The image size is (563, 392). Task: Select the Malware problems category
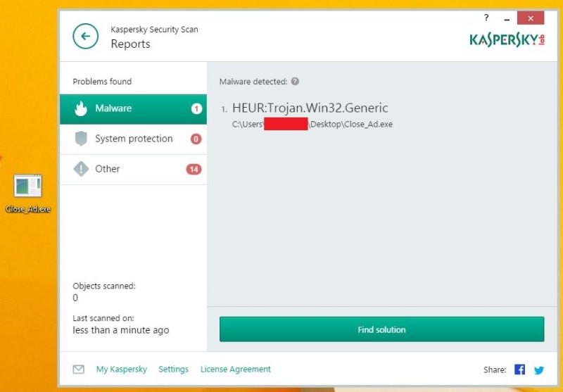pos(133,109)
